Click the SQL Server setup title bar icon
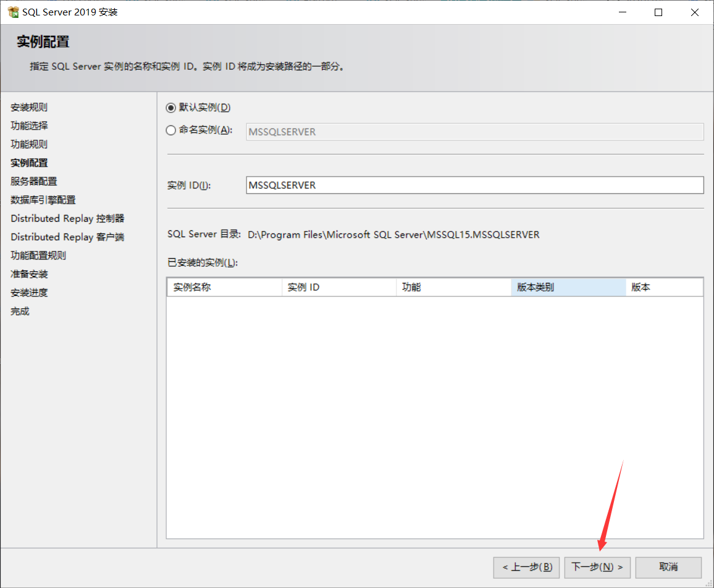 pos(13,12)
